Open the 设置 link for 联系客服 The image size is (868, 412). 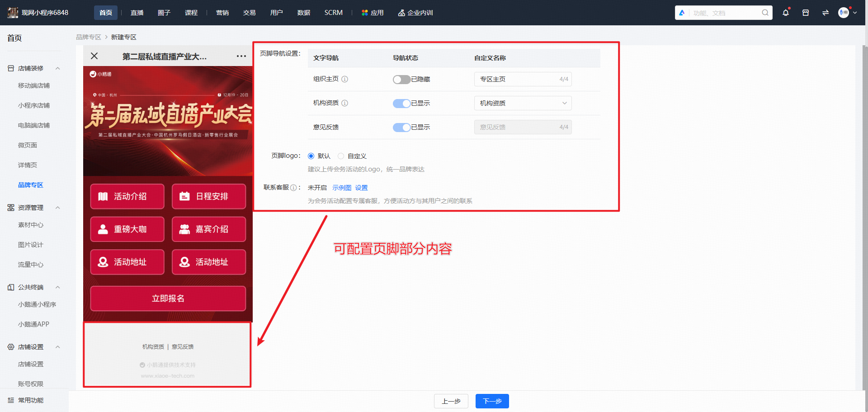coord(362,188)
